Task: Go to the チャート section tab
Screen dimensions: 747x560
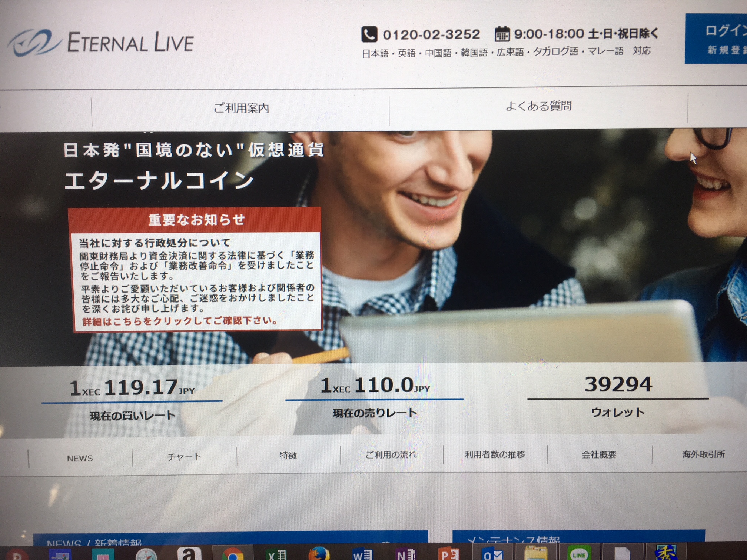Action: pos(184,457)
